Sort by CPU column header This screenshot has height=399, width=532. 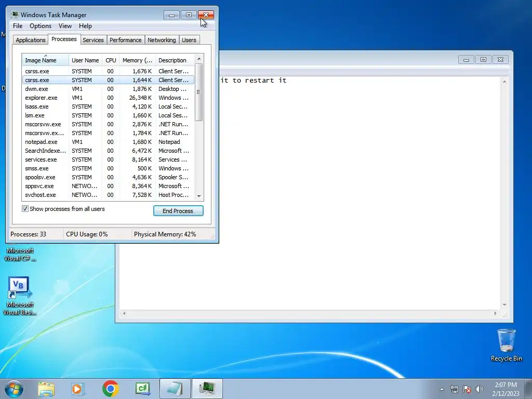click(x=111, y=60)
